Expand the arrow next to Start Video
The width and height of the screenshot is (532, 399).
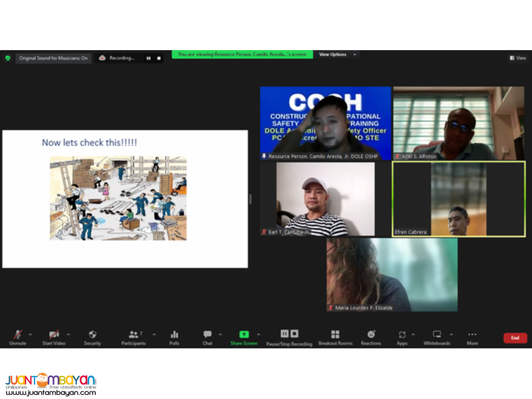(x=68, y=334)
